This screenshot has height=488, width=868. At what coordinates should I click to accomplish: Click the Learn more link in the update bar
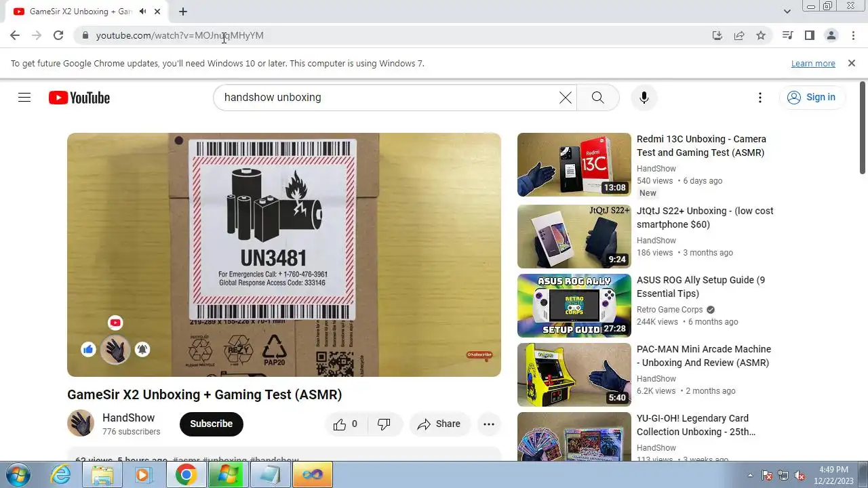coord(813,63)
